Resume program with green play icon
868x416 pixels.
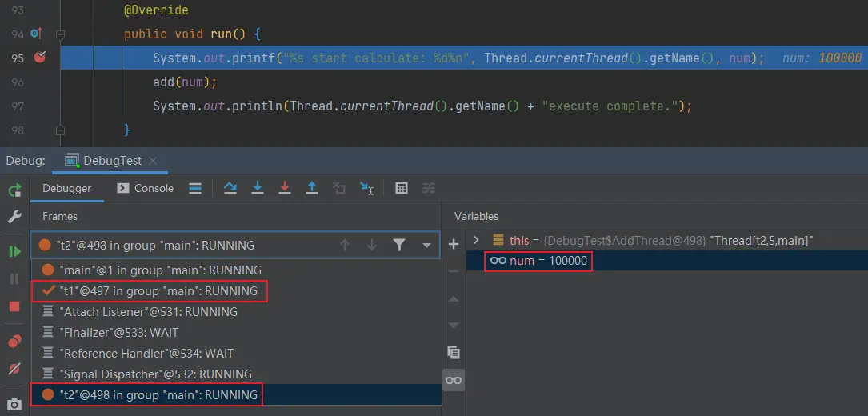(x=14, y=251)
